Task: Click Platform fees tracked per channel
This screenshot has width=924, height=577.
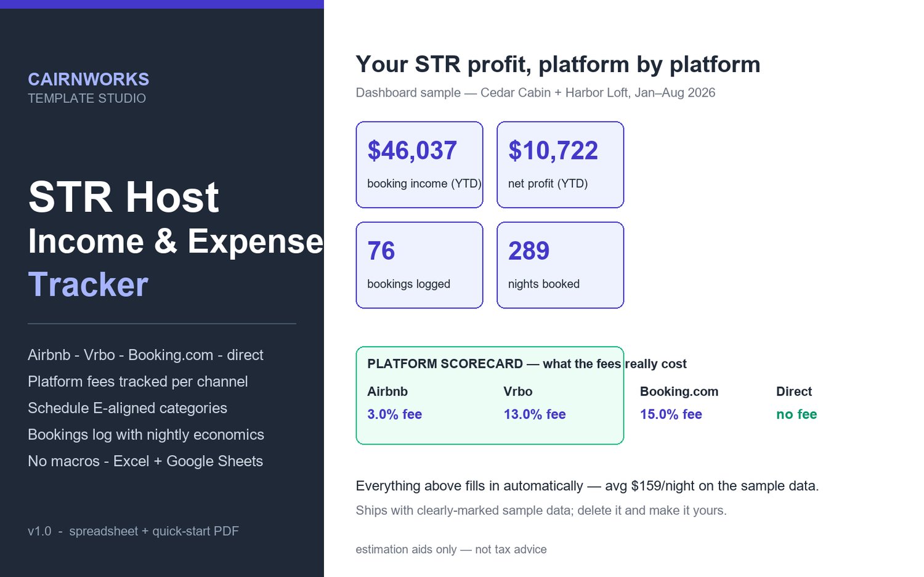Action: [x=138, y=382]
